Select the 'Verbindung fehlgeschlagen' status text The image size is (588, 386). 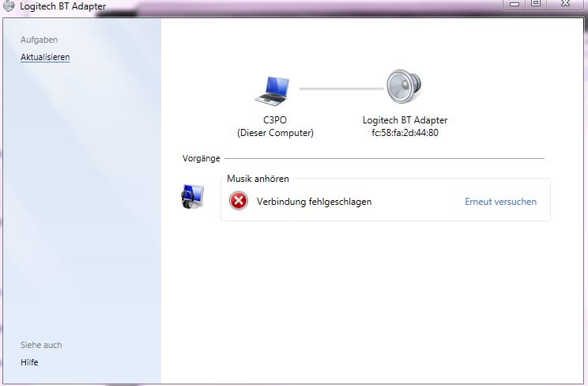(315, 202)
